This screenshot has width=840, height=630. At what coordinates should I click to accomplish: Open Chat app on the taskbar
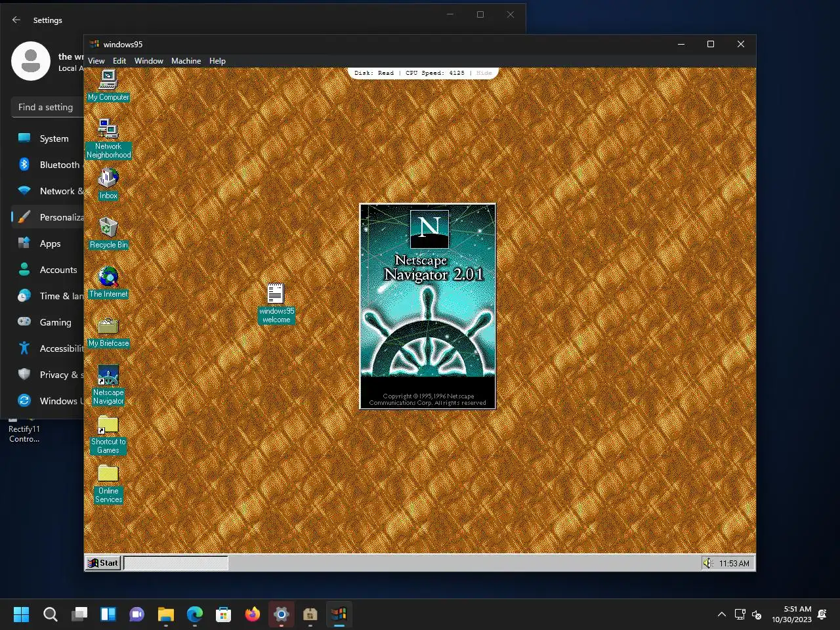[x=137, y=614]
